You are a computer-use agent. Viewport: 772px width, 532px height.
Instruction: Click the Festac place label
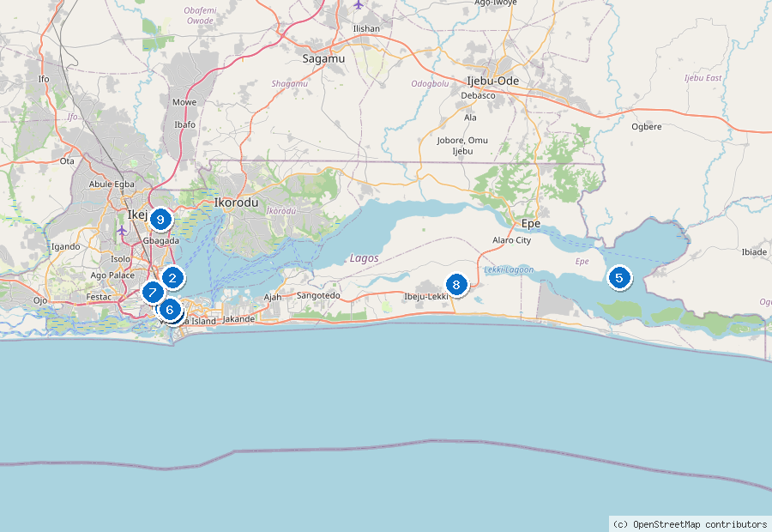(x=99, y=297)
